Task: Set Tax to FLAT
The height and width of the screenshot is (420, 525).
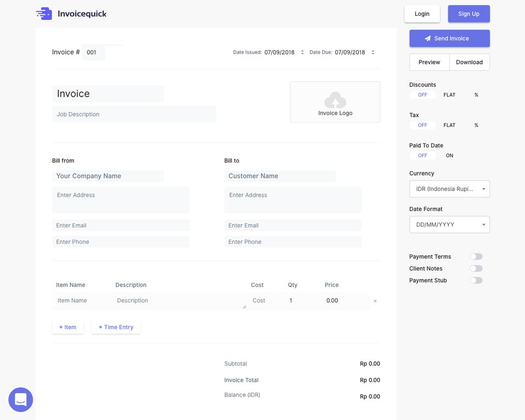Action: [450, 125]
